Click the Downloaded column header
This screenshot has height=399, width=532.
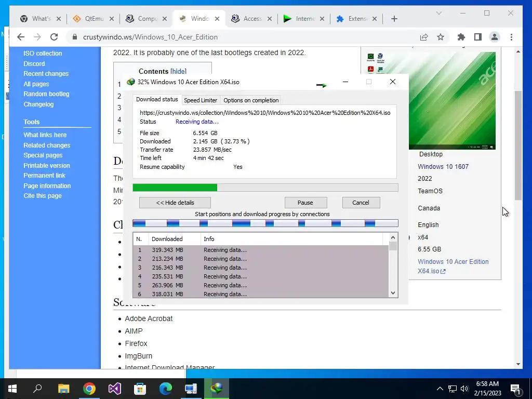coord(175,239)
